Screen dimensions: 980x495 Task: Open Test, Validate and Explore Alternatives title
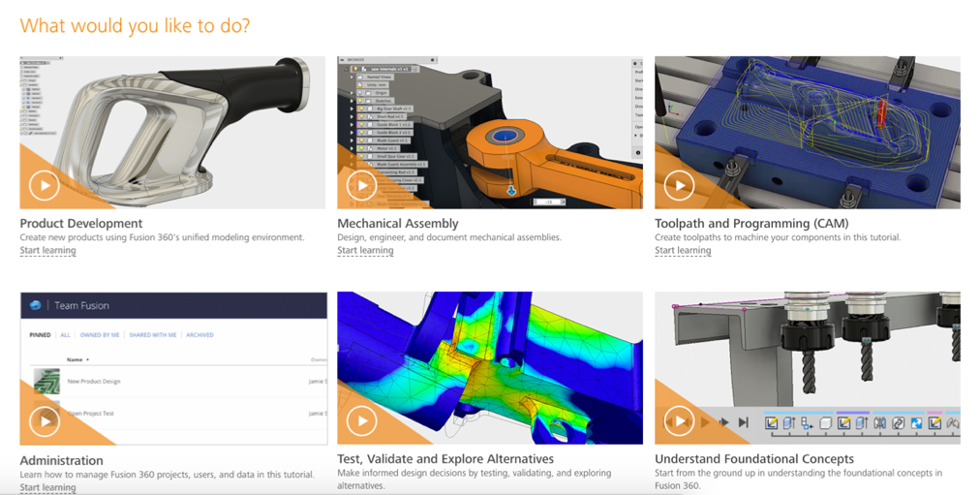[x=445, y=459]
